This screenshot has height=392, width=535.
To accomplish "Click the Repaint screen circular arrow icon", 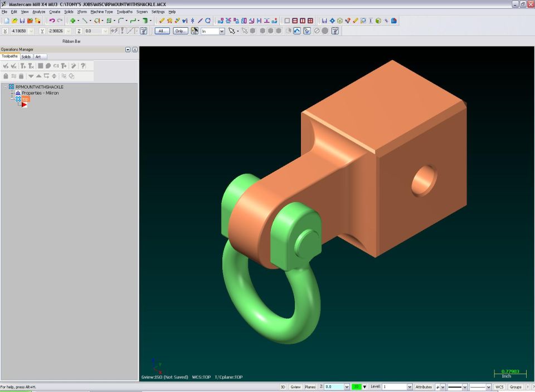I will pyautogui.click(x=208, y=21).
